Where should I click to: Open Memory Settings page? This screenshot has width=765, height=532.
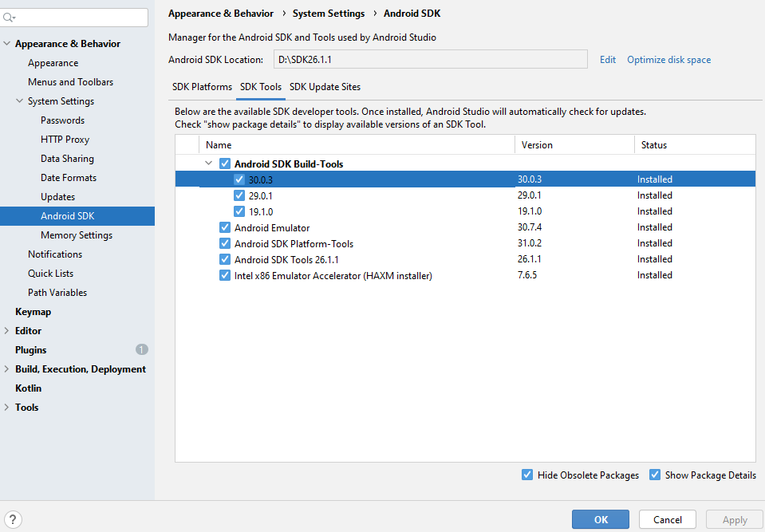pos(77,235)
